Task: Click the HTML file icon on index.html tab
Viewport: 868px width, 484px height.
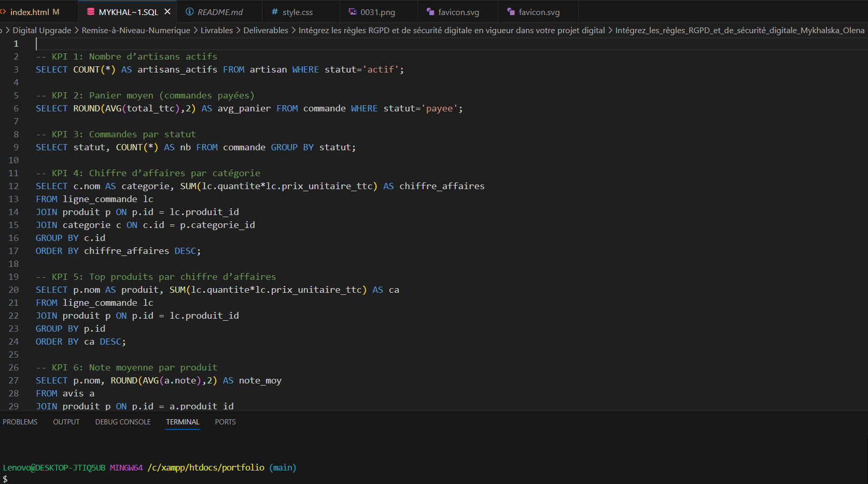Action: click(3, 12)
